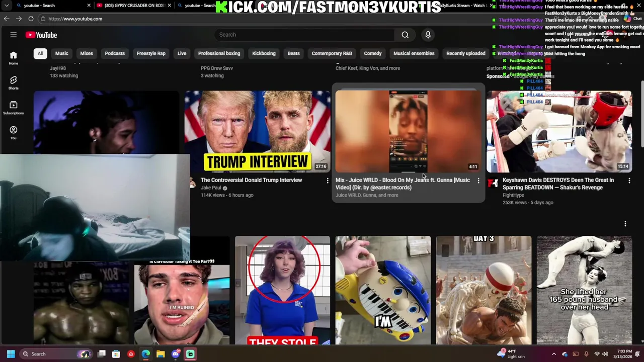
Task: Select the Freestyle Rap filter chip
Action: click(x=151, y=53)
